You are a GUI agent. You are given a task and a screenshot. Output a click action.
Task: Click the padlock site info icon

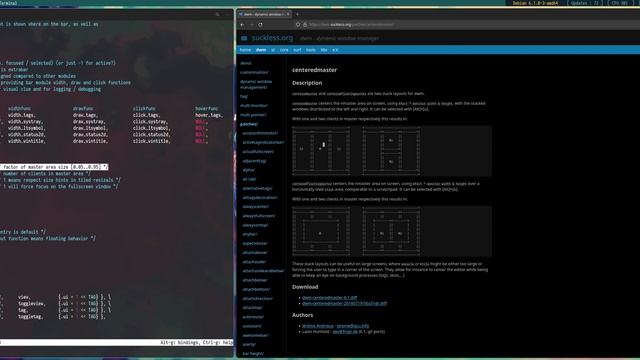(x=304, y=24)
